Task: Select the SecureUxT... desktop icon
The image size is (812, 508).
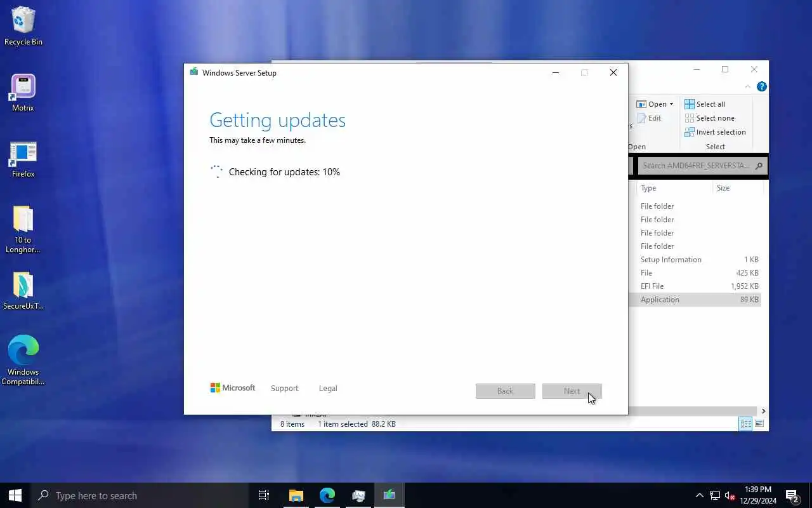Action: (23, 291)
